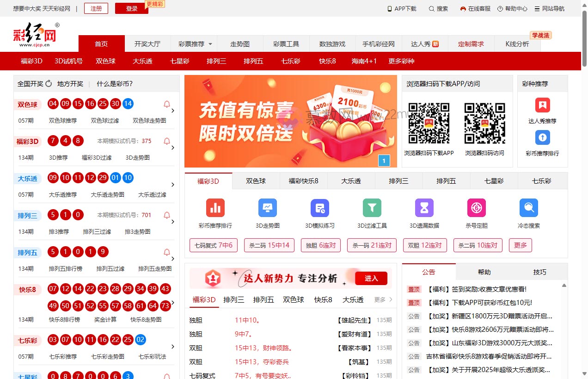The width and height of the screenshot is (588, 379).
Task: Launch the 冷态搜索 cold search tool
Action: tap(528, 208)
